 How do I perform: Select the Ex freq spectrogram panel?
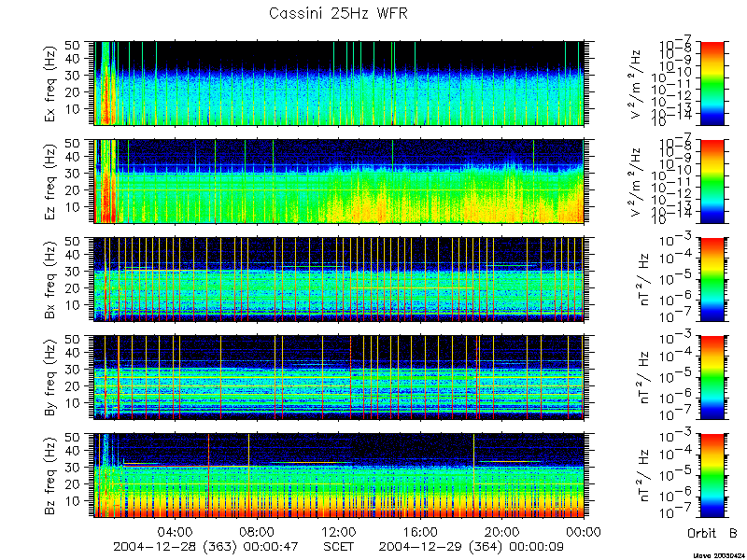pos(339,83)
